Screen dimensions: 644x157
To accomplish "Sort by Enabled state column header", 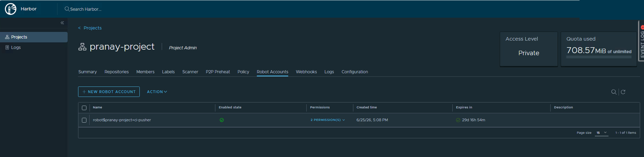I will [x=230, y=108].
